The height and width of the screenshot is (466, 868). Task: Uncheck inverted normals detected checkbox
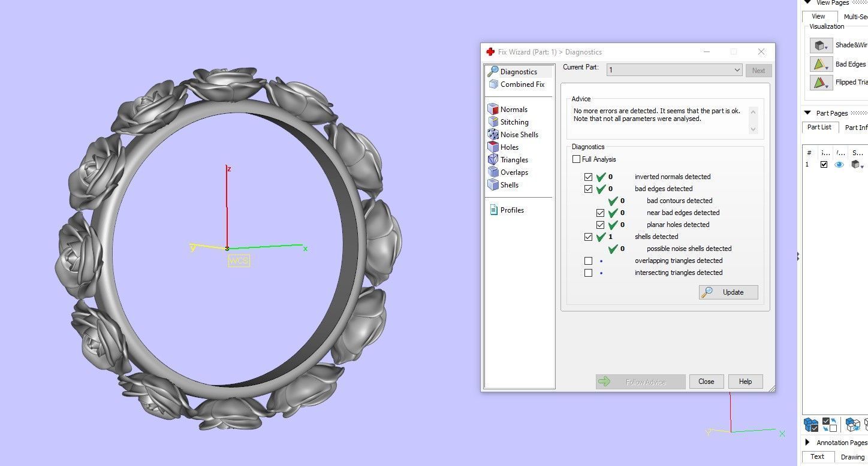(x=588, y=177)
